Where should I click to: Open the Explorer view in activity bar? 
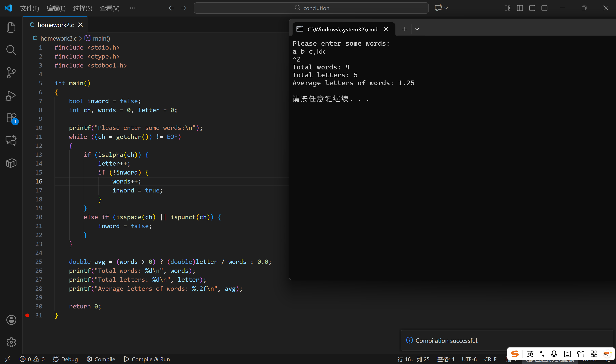click(x=11, y=27)
